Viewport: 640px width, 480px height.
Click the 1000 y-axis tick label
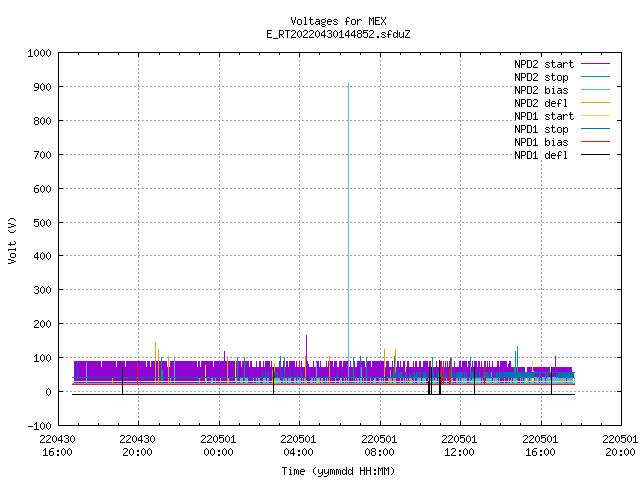pos(39,53)
